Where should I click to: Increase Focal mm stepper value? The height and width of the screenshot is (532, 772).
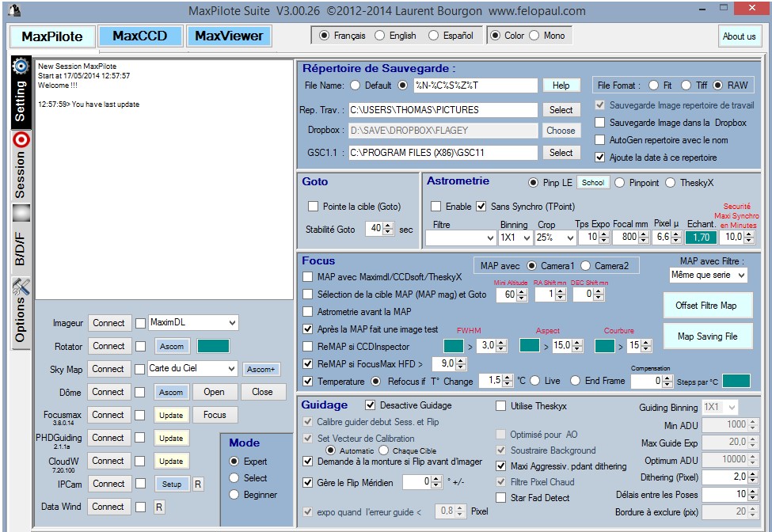click(644, 234)
